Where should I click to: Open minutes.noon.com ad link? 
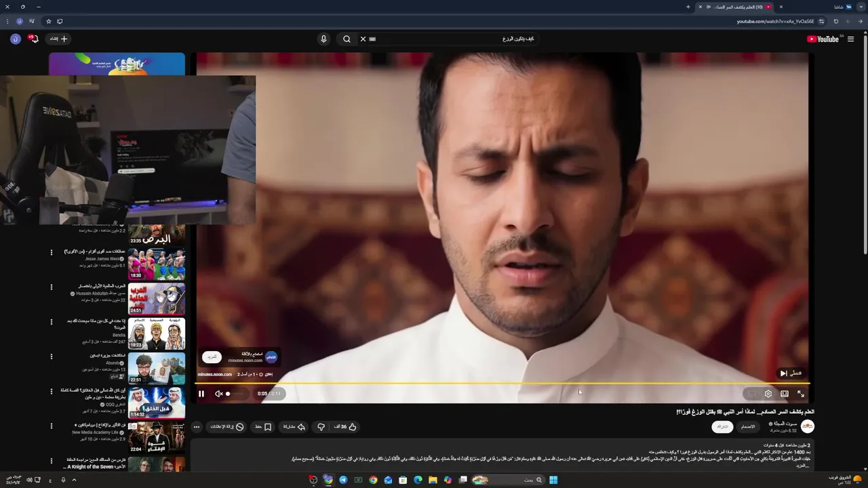(x=214, y=374)
